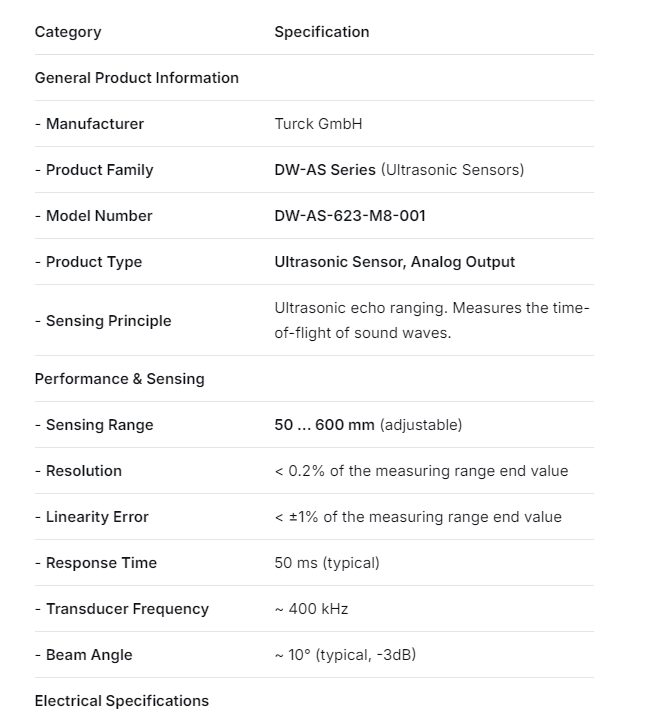This screenshot has width=667, height=714.
Task: Click the Specification column header
Action: (322, 32)
